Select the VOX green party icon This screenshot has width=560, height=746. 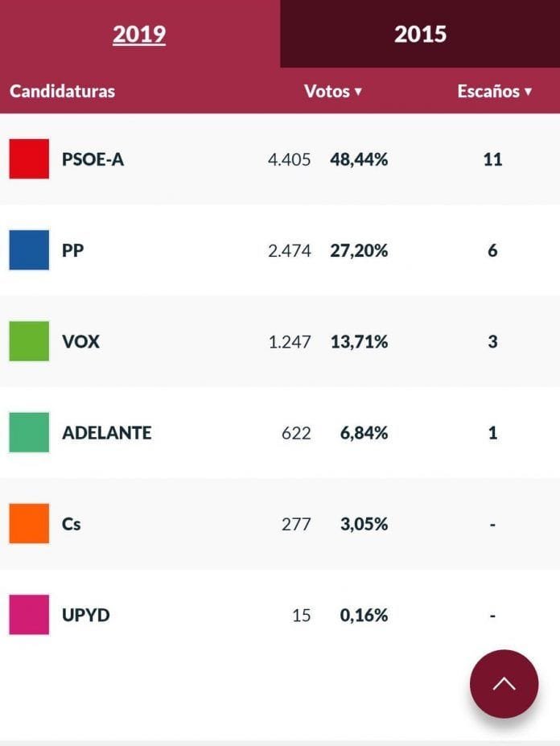coord(28,341)
